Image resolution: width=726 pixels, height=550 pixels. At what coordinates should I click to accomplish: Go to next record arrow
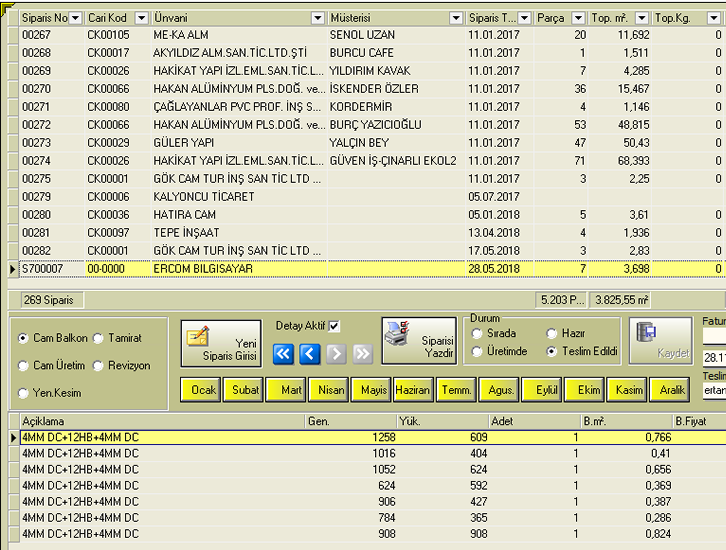[336, 354]
